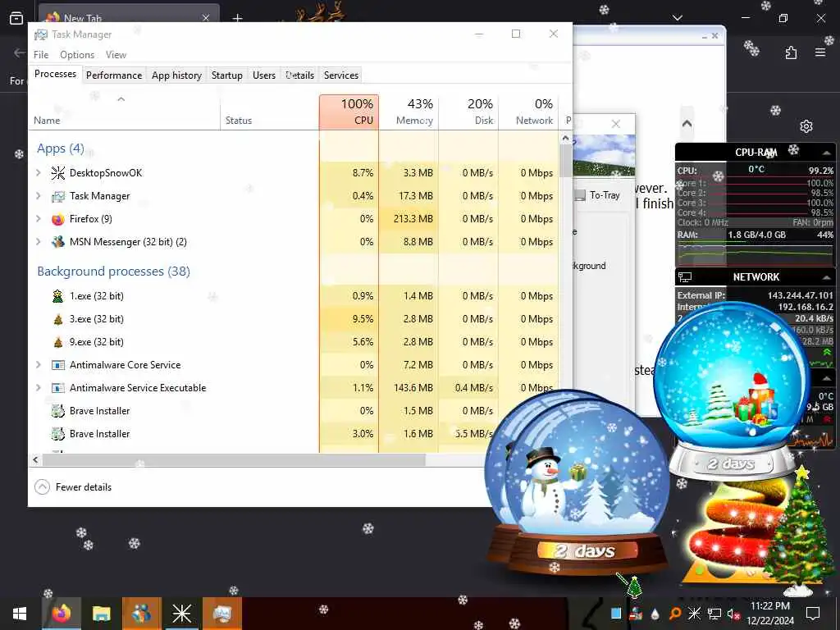The height and width of the screenshot is (630, 840).
Task: Click the MSN Messenger process icon
Action: (x=58, y=242)
